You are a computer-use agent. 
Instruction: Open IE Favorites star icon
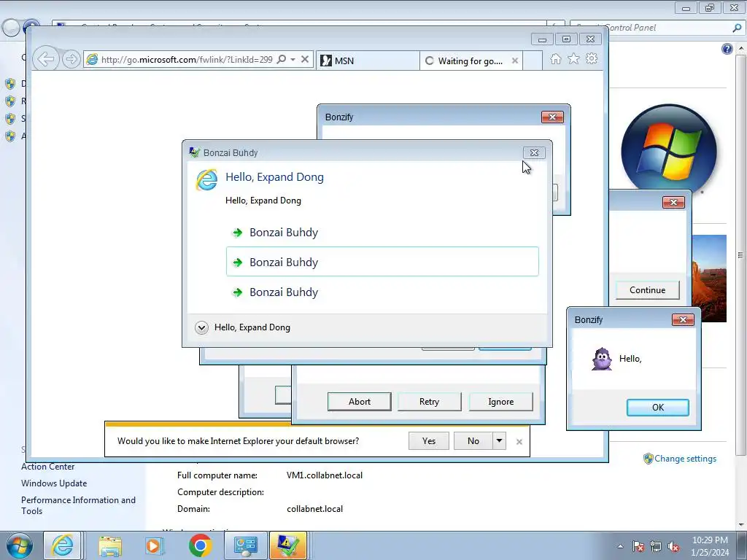[x=573, y=58]
